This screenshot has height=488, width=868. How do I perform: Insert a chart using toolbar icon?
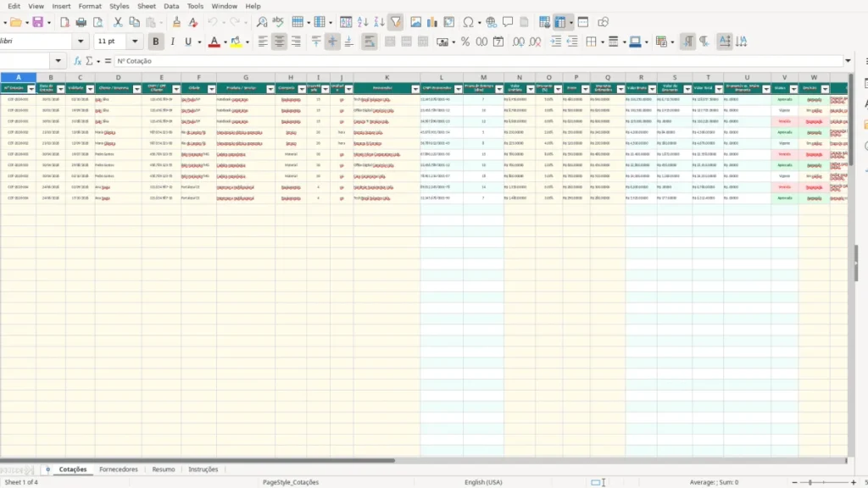tap(432, 22)
